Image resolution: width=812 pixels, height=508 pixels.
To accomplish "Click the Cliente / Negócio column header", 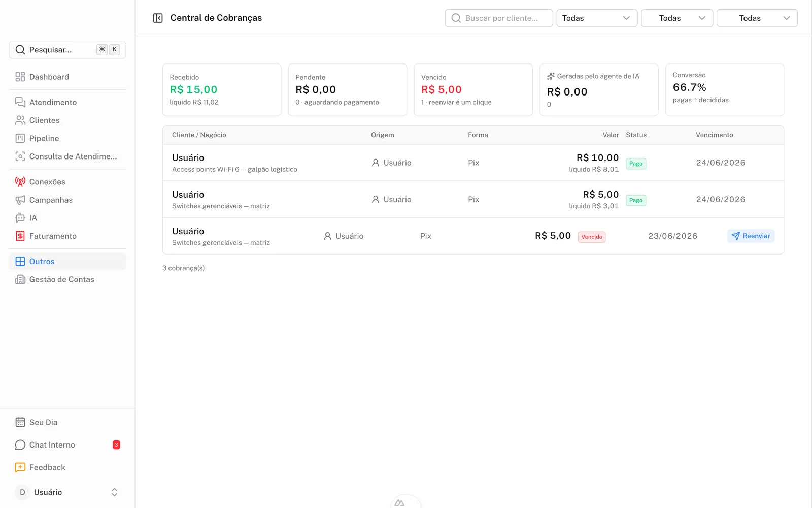I will [199, 135].
